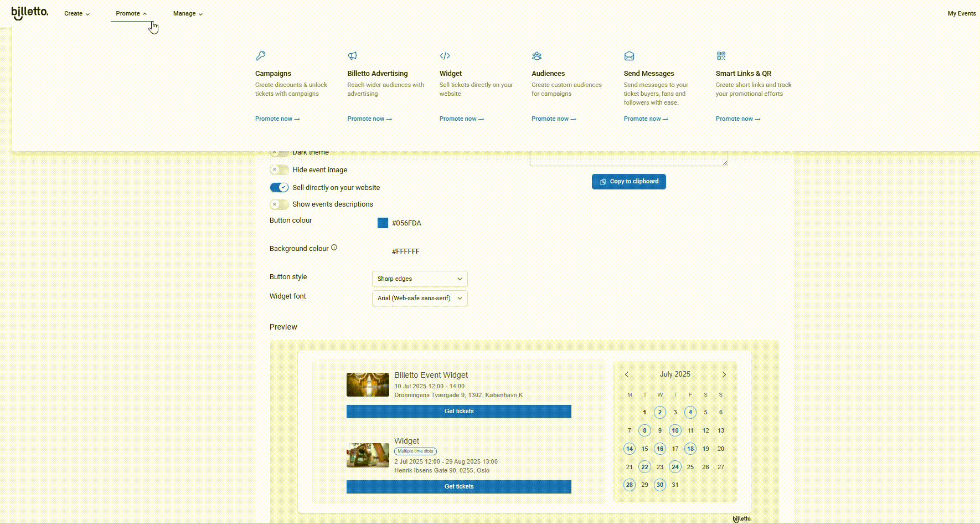This screenshot has height=524, width=980.
Task: Select July 10 in the calendar
Action: click(x=675, y=430)
